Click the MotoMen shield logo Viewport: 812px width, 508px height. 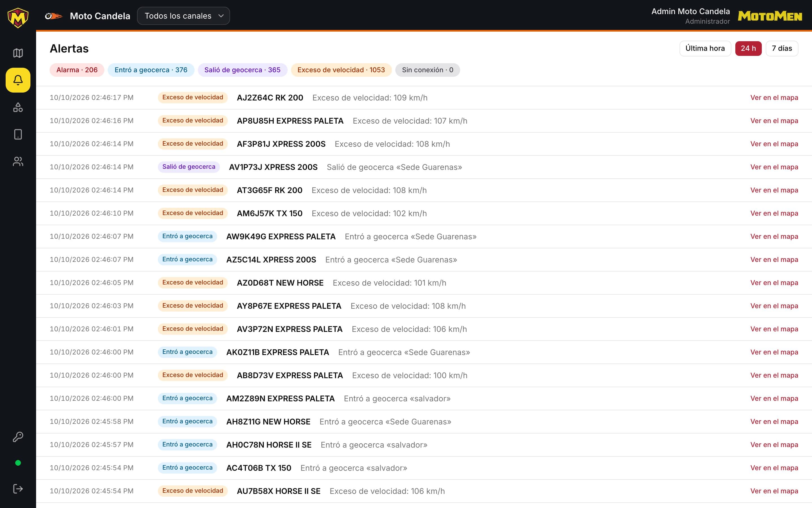(18, 17)
